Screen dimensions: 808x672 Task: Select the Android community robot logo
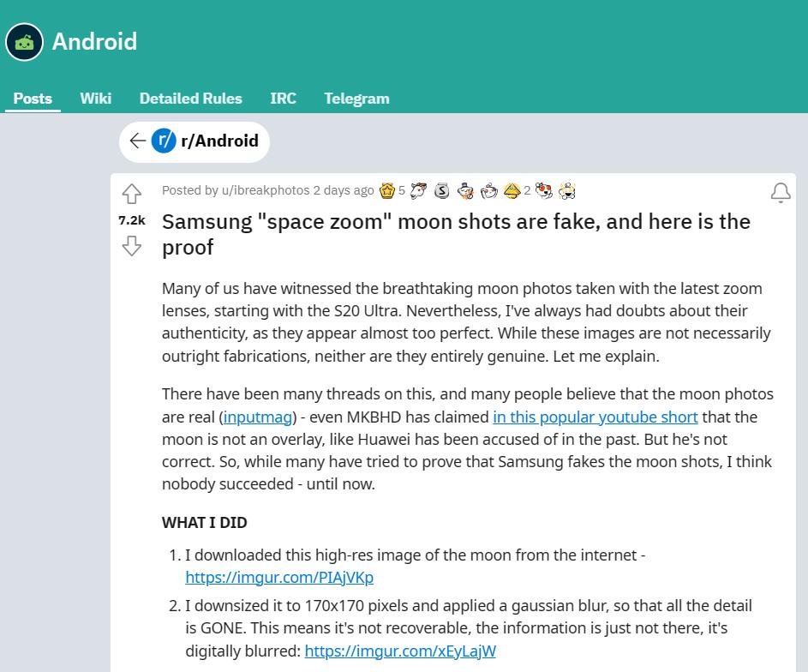[x=23, y=41]
